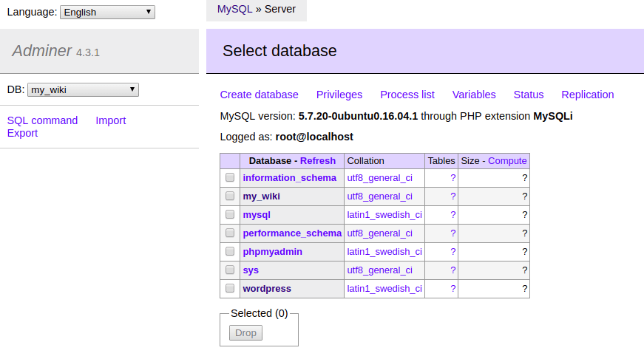The width and height of the screenshot is (644, 359).
Task: Click Compute in the Size header
Action: pos(507,161)
